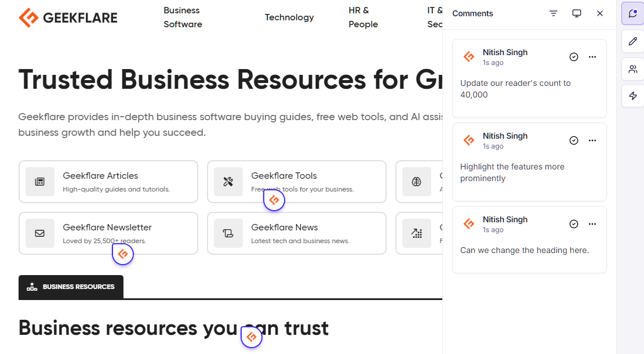Click the lightning bolt sidebar icon
Screen dimensions: 644x354
click(x=632, y=96)
